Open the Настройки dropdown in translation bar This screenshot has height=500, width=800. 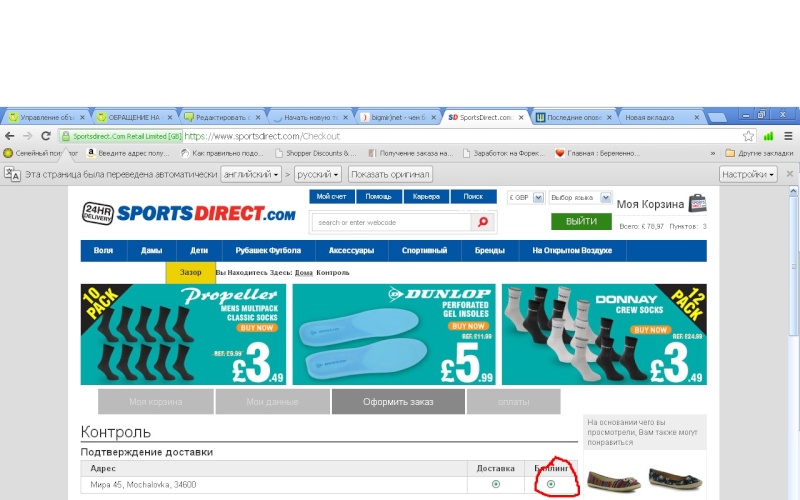747,174
